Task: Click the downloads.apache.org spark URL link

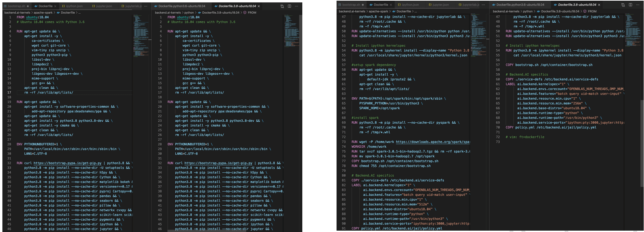Action: point(433,142)
